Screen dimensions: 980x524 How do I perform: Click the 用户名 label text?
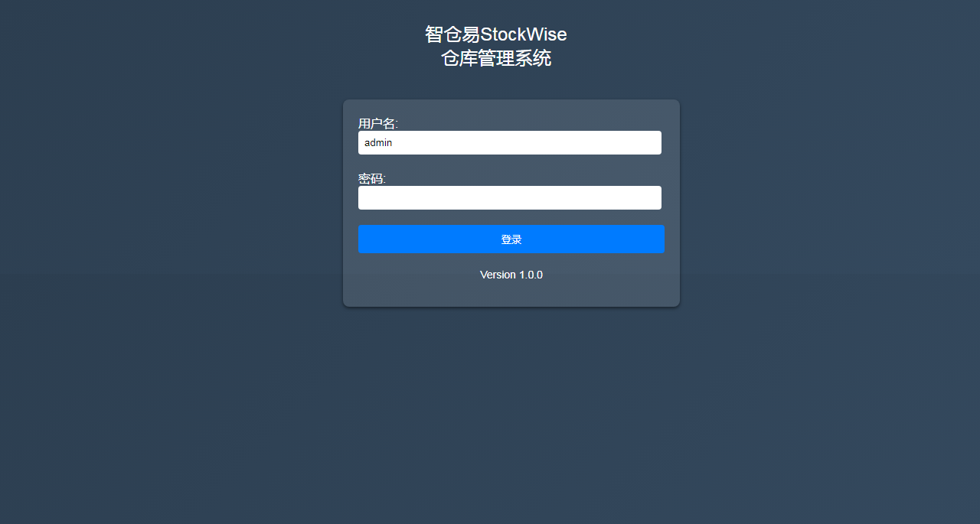(378, 123)
